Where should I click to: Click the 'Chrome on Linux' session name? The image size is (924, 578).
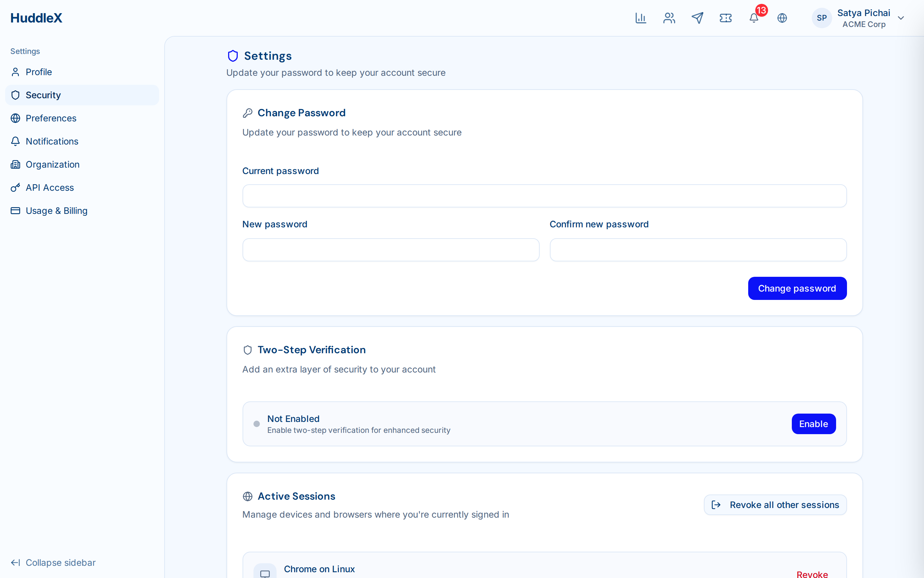319,569
